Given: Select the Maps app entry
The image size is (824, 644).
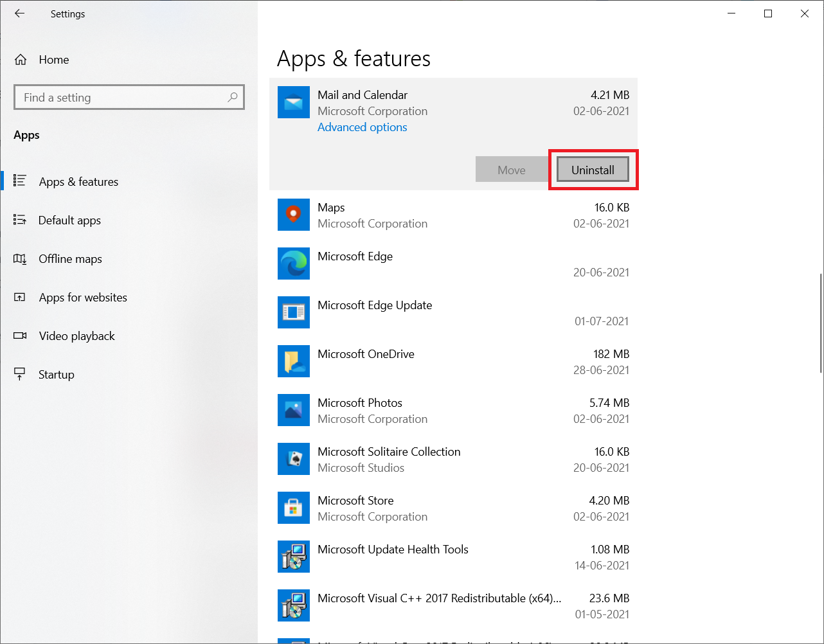Looking at the screenshot, I should coord(453,215).
